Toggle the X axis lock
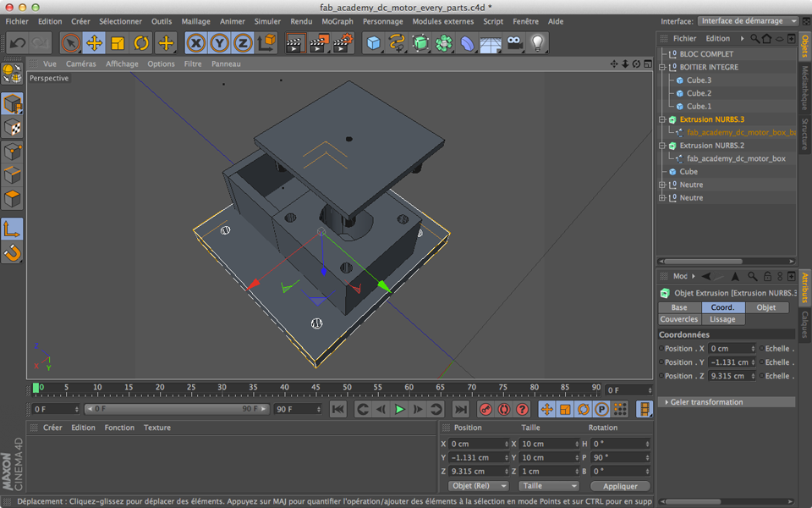Viewport: 812px width, 508px height. pos(196,42)
